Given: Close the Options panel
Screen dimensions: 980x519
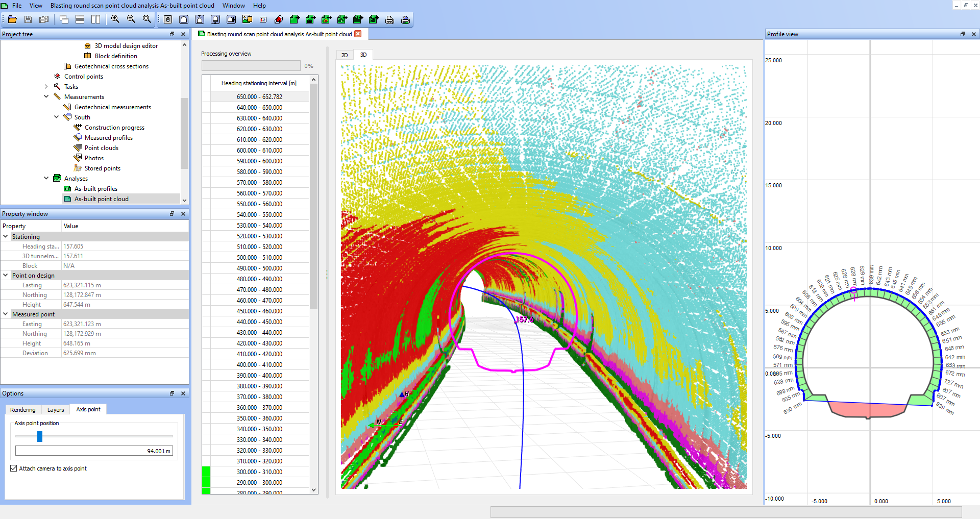Looking at the screenshot, I should point(183,393).
